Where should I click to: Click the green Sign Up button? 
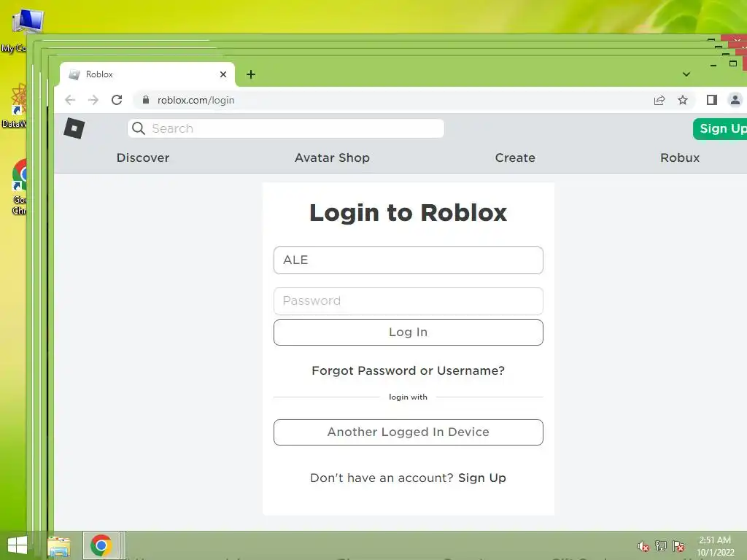tap(720, 129)
